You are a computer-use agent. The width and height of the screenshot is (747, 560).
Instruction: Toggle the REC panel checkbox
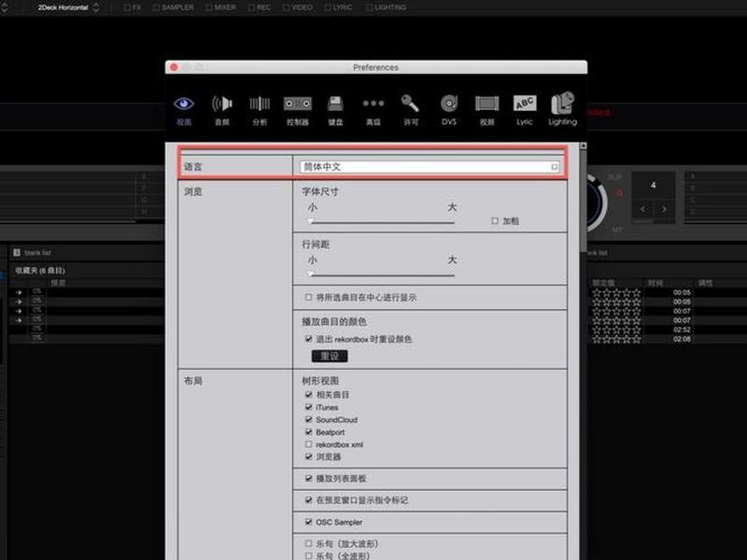[251, 7]
